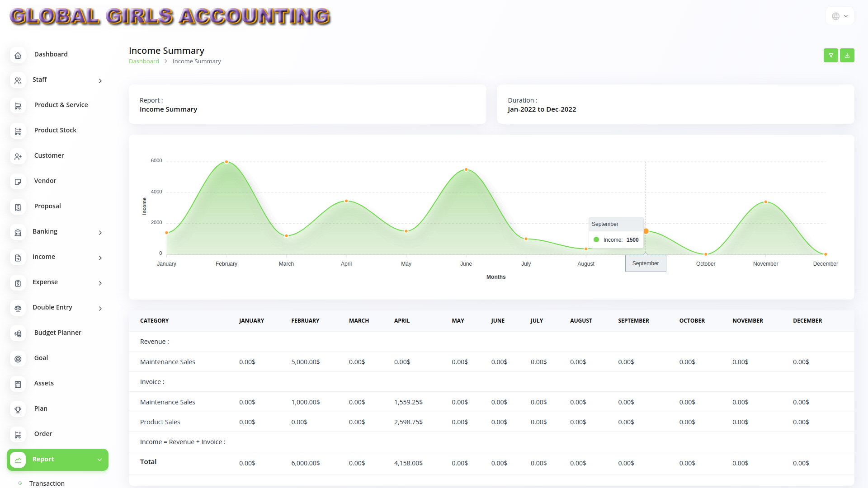Collapse the Report menu section
The height and width of the screenshot is (488, 868).
99,460
